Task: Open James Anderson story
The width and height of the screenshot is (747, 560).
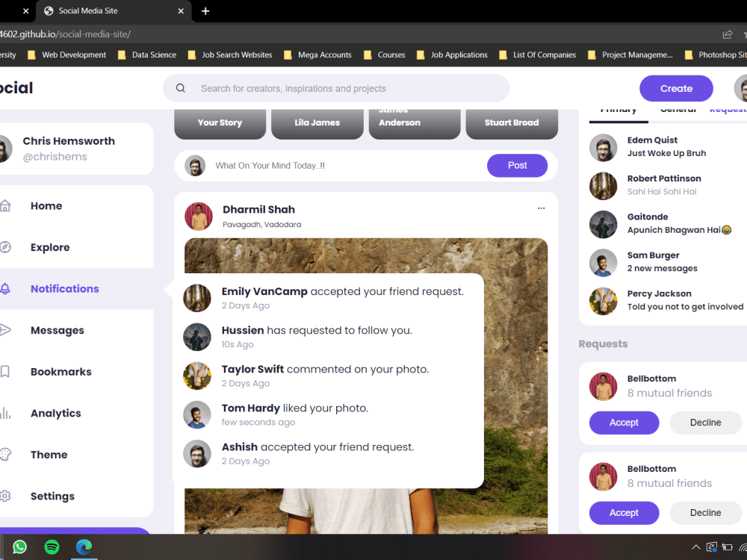Action: coord(415,123)
